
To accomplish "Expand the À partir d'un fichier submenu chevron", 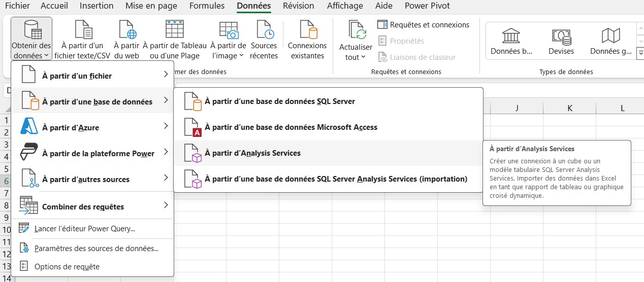I will coord(166,75).
